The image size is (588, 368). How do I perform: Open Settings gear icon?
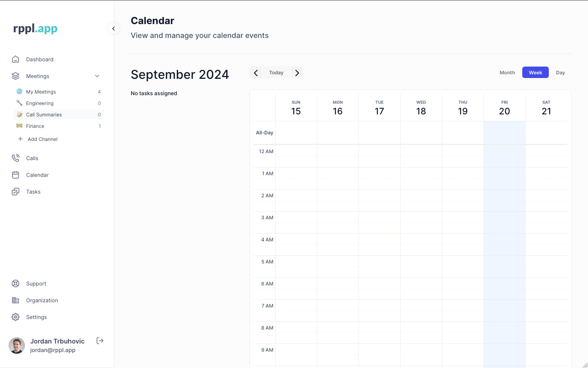[x=16, y=317]
